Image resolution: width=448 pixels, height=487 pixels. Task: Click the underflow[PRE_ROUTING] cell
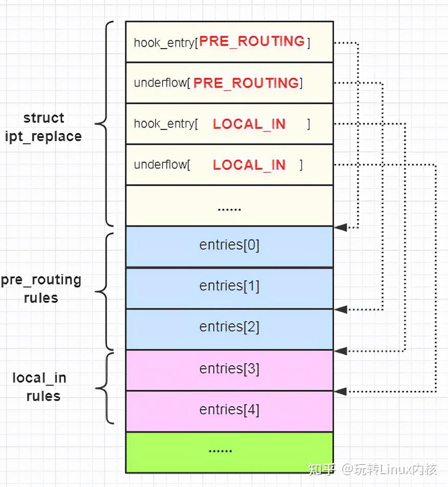pos(230,83)
